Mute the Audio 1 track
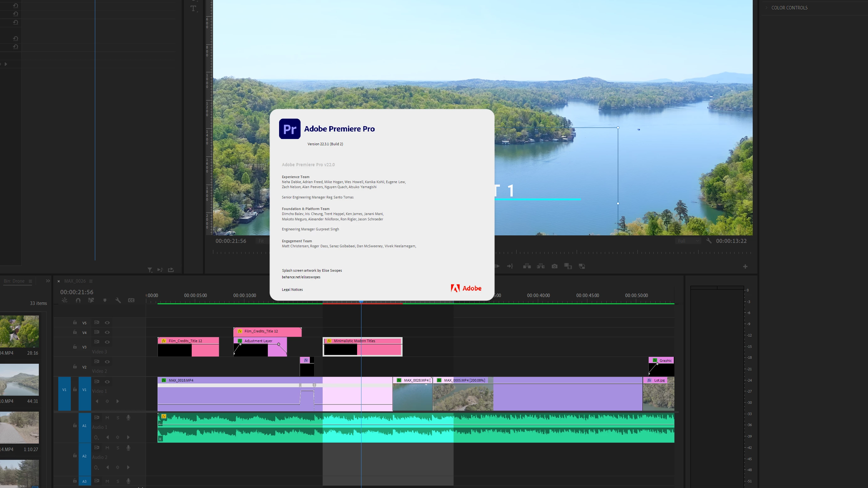The image size is (868, 488). point(107,418)
